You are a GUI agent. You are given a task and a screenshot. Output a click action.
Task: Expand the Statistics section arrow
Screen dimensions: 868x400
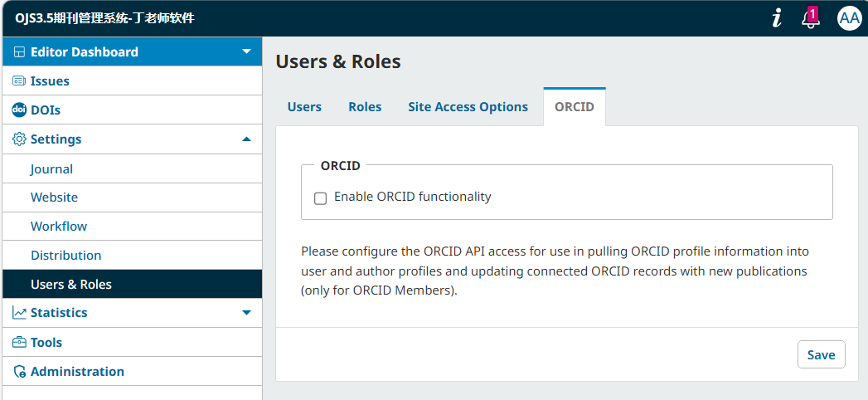click(246, 313)
